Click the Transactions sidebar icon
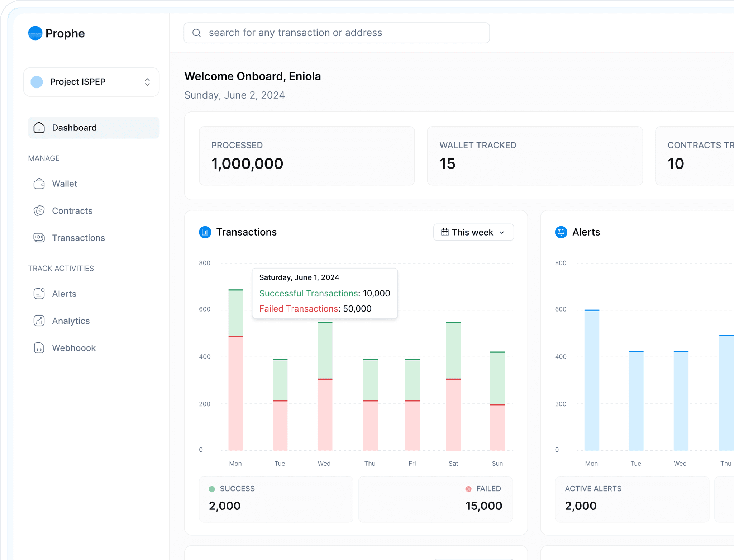The image size is (734, 560). pos(39,238)
